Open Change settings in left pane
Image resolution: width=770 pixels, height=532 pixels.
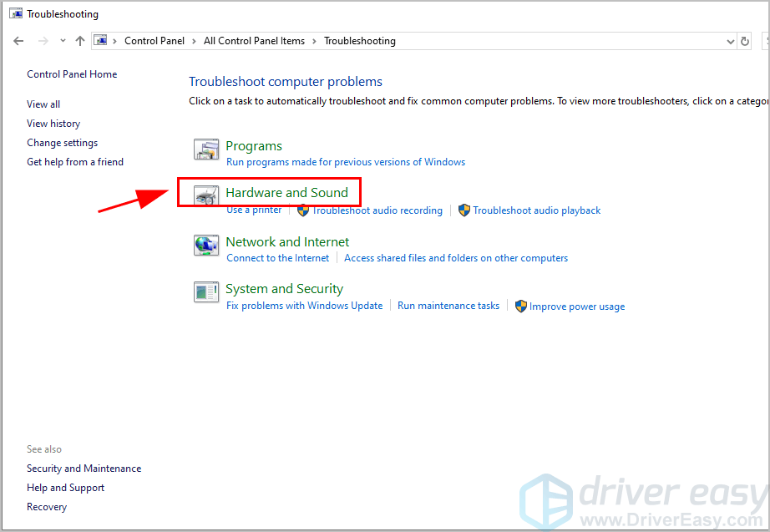click(62, 143)
